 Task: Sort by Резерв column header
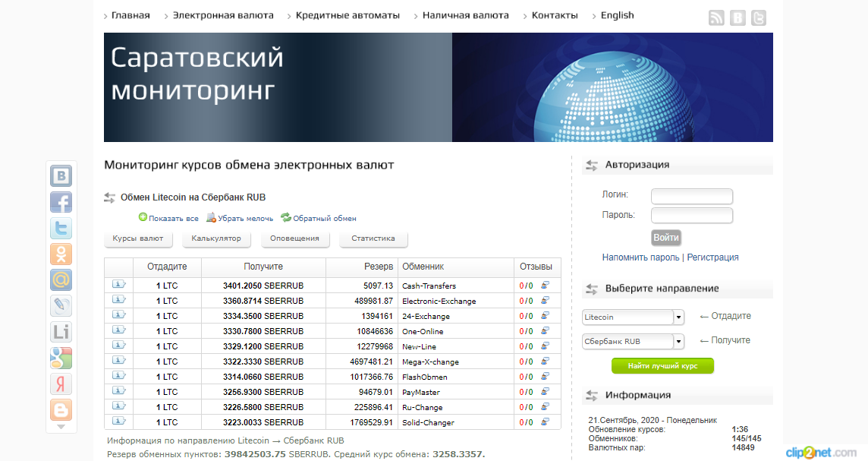tap(379, 267)
